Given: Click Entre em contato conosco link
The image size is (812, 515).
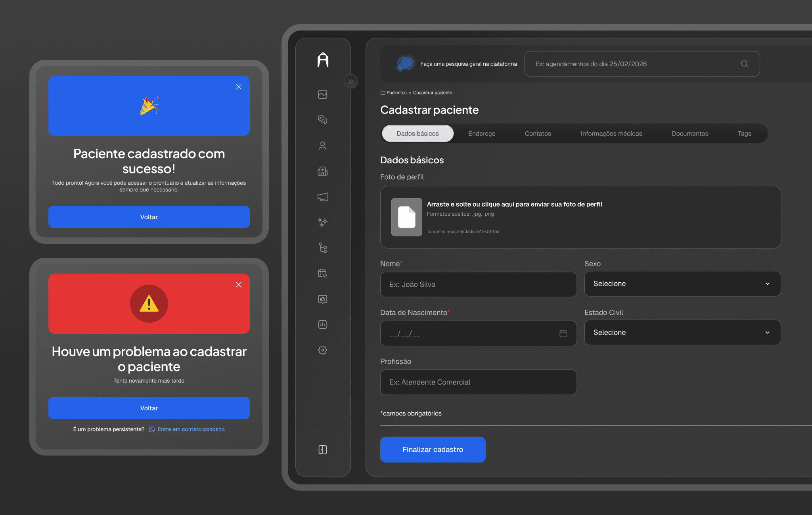Looking at the screenshot, I should pos(191,429).
